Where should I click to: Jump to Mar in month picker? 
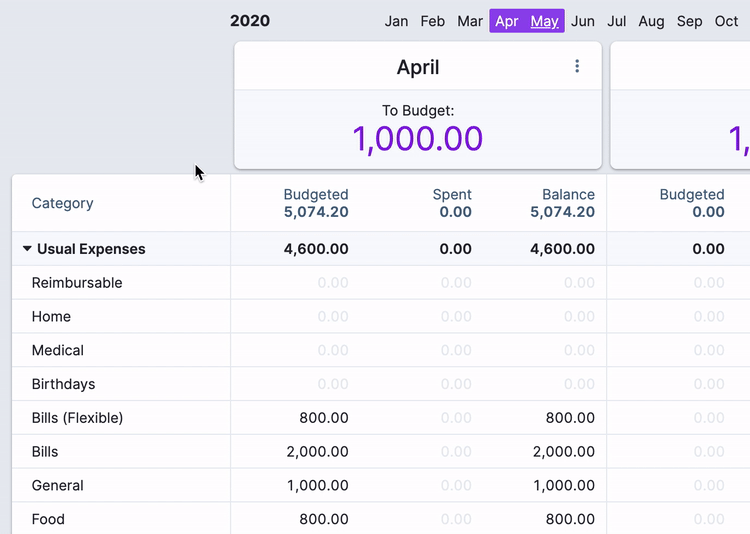pos(470,21)
